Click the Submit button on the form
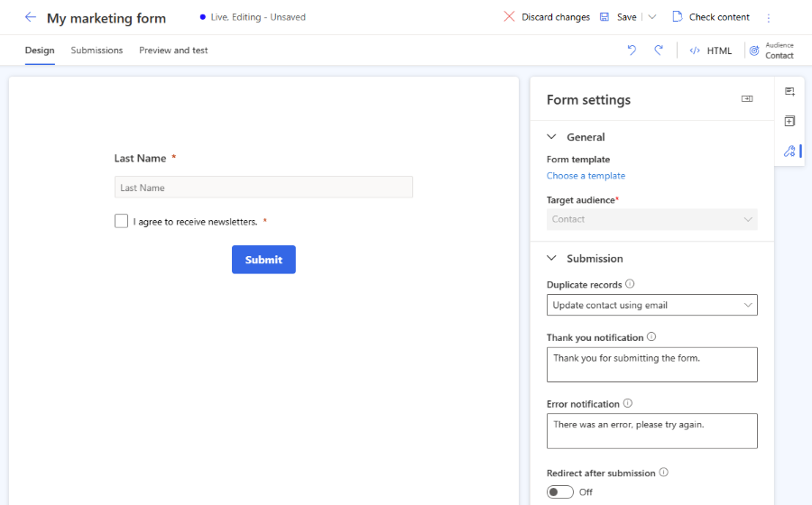The image size is (812, 505). 263,259
